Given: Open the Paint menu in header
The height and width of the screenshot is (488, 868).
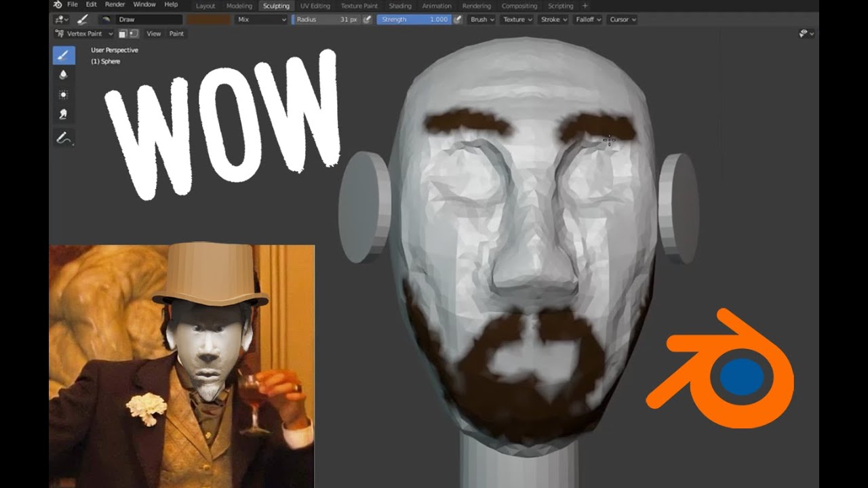Looking at the screenshot, I should (176, 33).
